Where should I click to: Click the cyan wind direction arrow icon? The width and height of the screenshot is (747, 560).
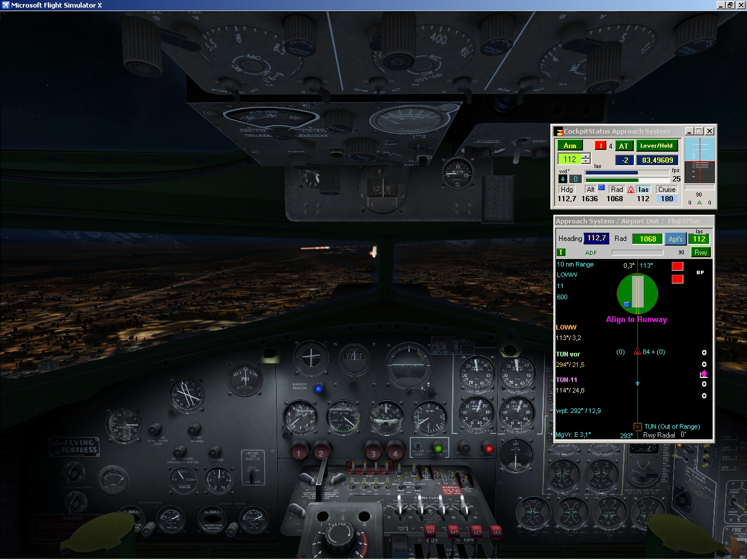click(x=564, y=179)
